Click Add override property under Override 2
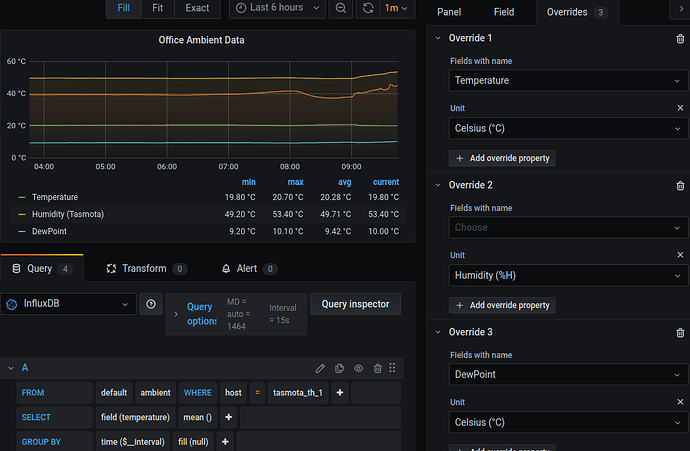The image size is (690, 451). click(x=502, y=305)
